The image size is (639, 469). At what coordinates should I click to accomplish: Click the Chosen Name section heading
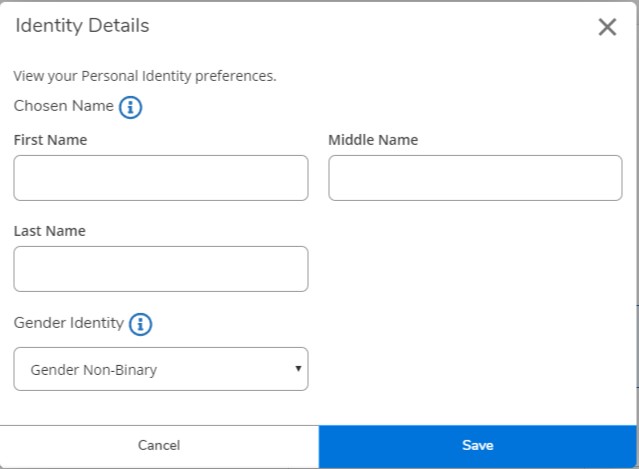[x=63, y=106]
